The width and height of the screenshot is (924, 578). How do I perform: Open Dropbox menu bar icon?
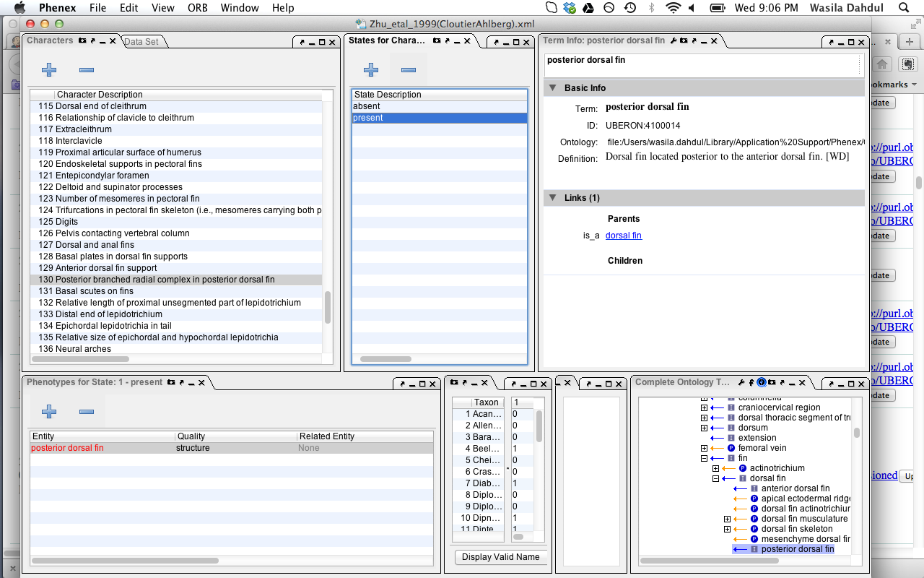pyautogui.click(x=571, y=8)
